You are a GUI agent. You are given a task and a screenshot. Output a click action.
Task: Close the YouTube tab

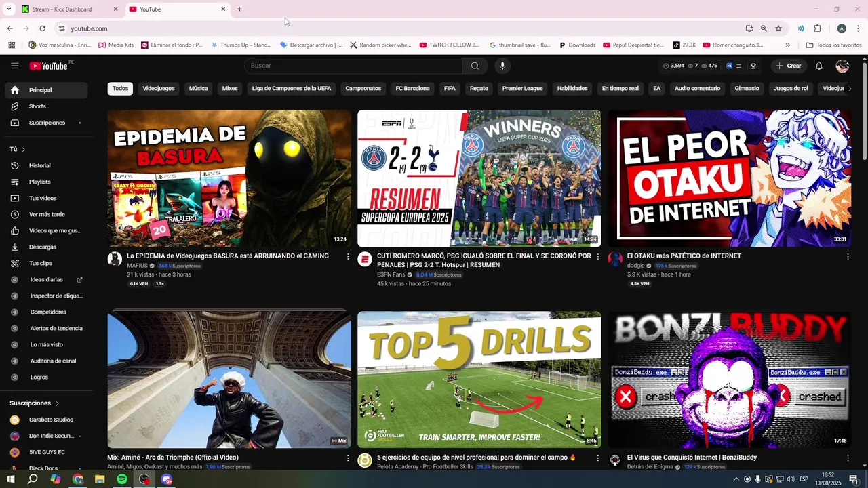click(x=223, y=9)
